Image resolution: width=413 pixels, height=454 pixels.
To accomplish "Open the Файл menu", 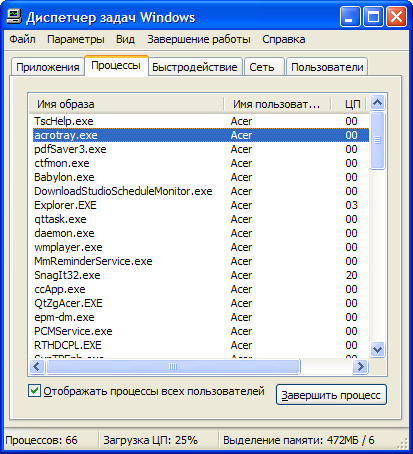I will point(22,39).
